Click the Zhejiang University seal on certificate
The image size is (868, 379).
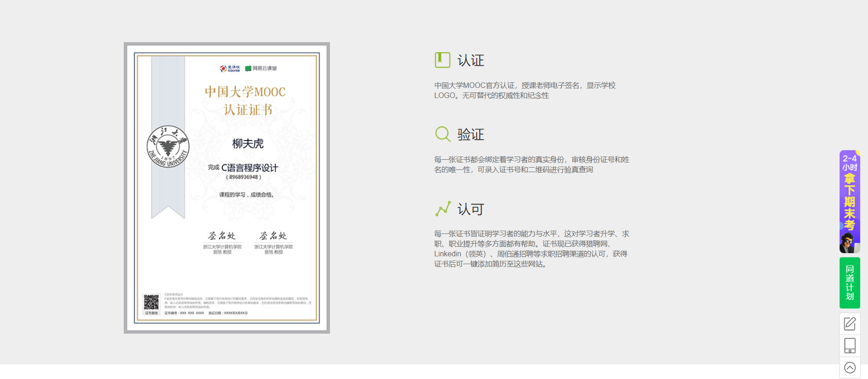coord(168,146)
